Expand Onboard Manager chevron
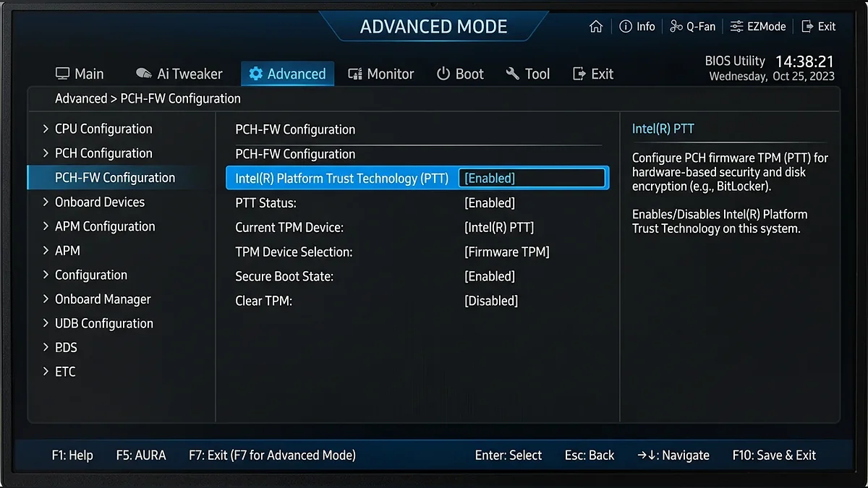This screenshot has width=868, height=488. [46, 299]
